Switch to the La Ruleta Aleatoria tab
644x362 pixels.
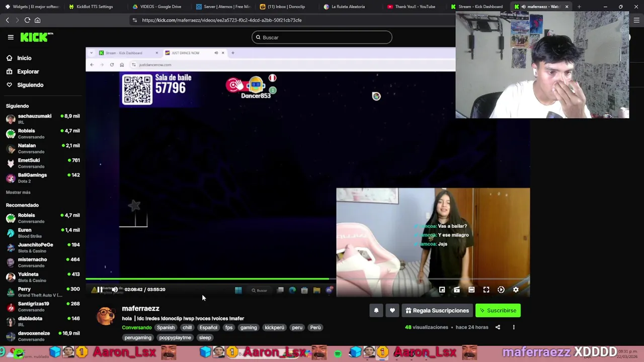350,7
